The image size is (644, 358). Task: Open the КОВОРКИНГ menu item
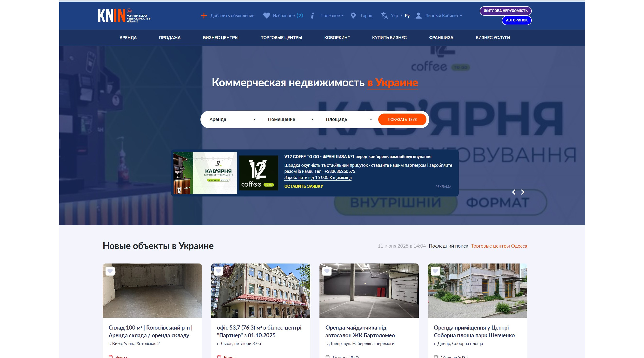click(x=337, y=38)
